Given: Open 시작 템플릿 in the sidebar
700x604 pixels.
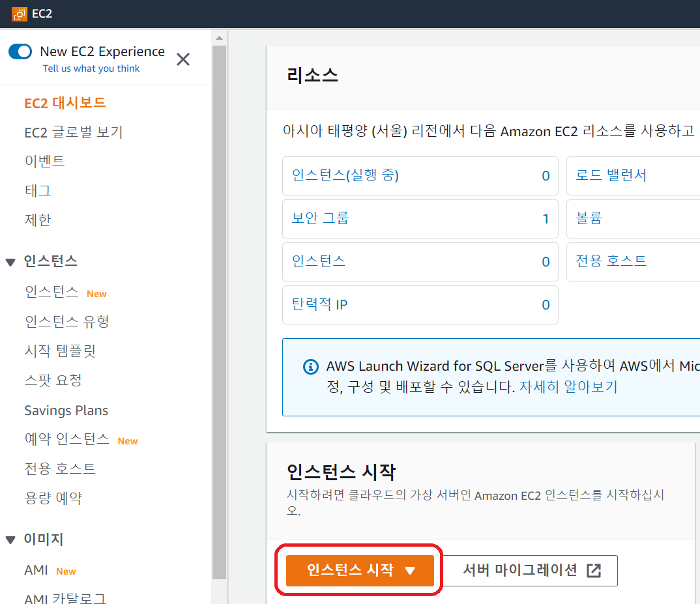Looking at the screenshot, I should 60,351.
